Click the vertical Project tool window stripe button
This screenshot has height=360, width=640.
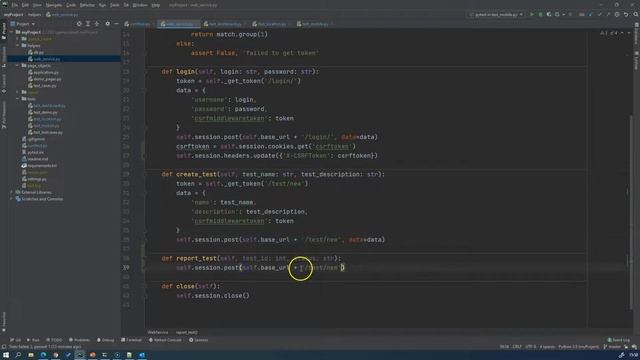[4, 31]
